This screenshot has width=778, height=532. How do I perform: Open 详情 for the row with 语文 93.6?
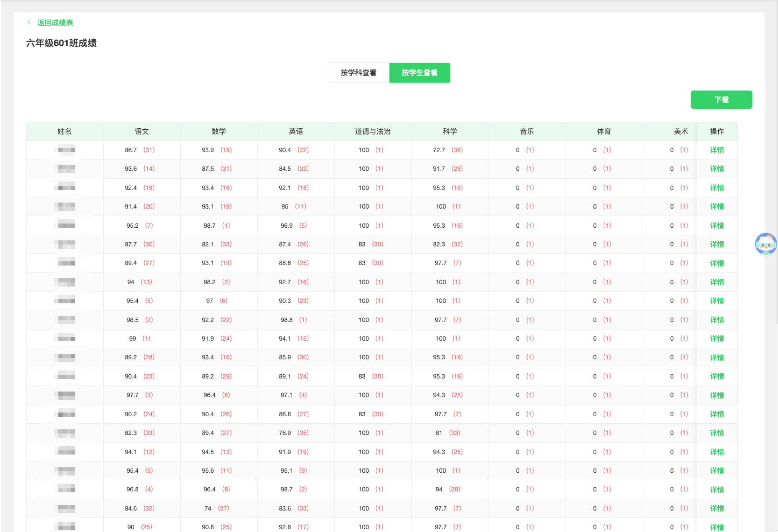[717, 168]
